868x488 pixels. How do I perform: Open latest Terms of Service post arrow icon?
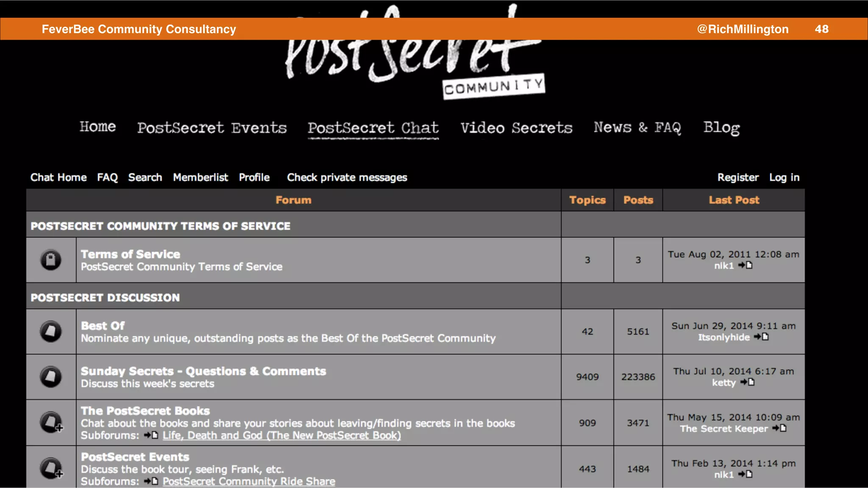pyautogui.click(x=745, y=266)
